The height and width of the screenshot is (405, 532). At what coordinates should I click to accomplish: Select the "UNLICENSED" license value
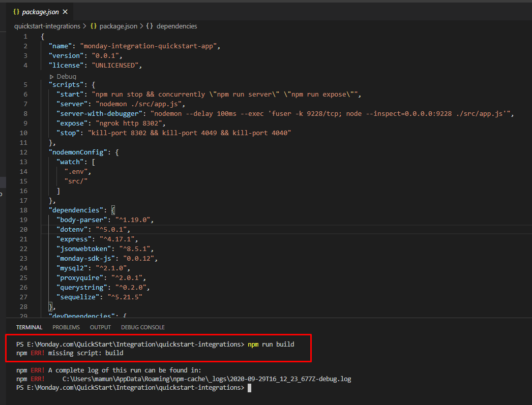tap(115, 66)
